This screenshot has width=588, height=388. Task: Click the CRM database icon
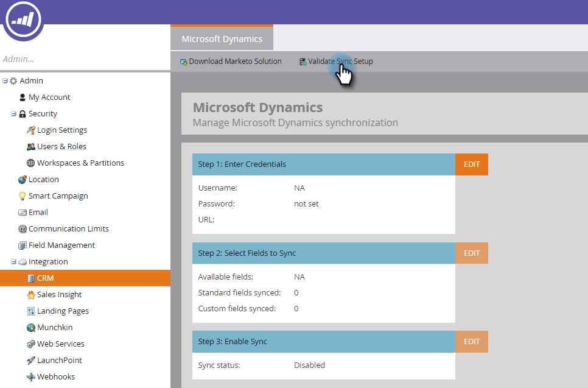31,278
